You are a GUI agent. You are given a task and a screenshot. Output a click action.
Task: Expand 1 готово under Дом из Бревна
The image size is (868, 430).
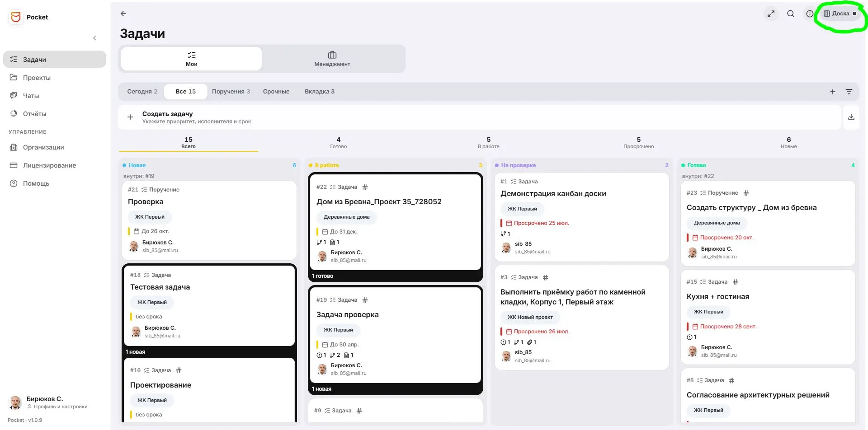coord(322,276)
